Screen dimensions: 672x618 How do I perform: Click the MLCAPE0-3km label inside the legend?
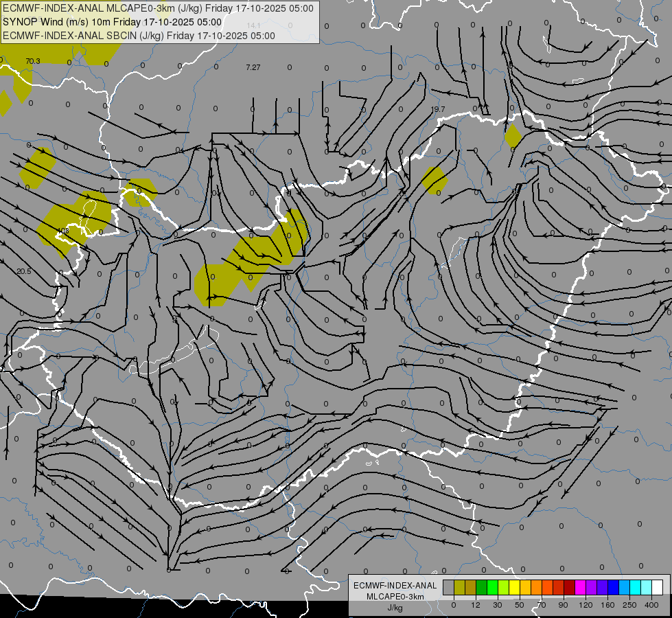click(x=395, y=597)
